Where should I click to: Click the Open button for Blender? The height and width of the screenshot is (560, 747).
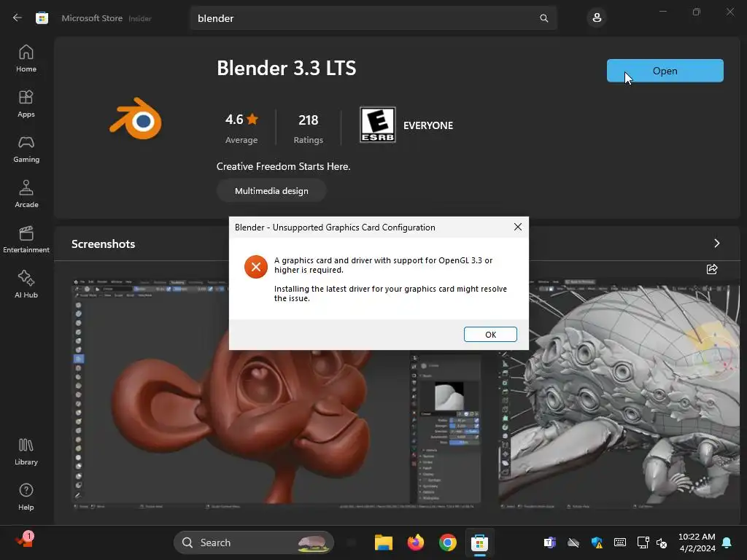click(x=665, y=71)
